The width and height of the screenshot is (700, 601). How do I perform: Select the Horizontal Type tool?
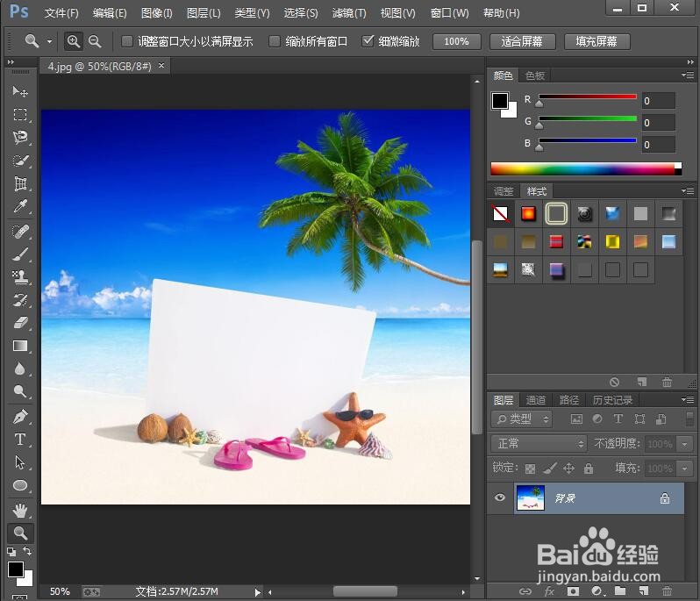tap(19, 440)
